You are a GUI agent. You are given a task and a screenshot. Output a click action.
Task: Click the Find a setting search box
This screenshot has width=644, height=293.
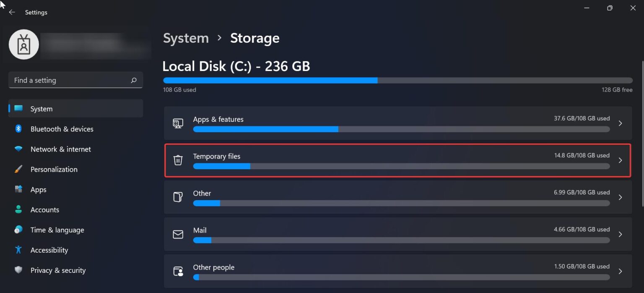[x=75, y=80]
